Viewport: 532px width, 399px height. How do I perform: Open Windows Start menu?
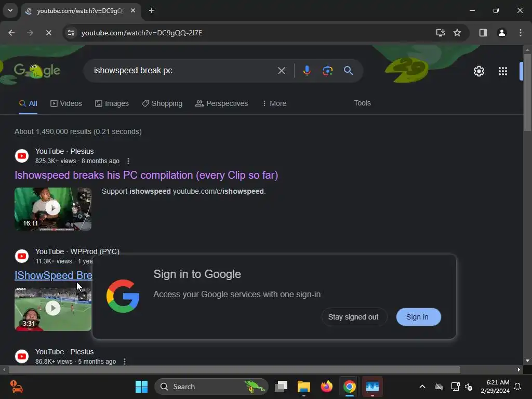click(x=141, y=387)
